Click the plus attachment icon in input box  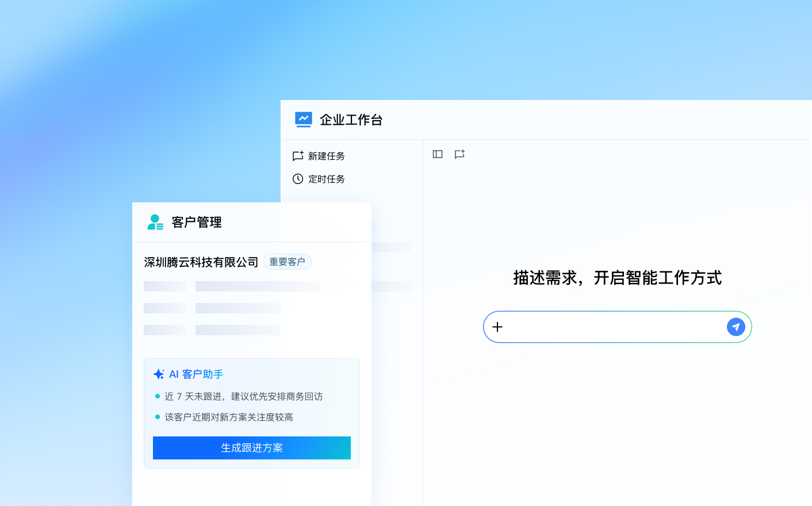click(497, 327)
